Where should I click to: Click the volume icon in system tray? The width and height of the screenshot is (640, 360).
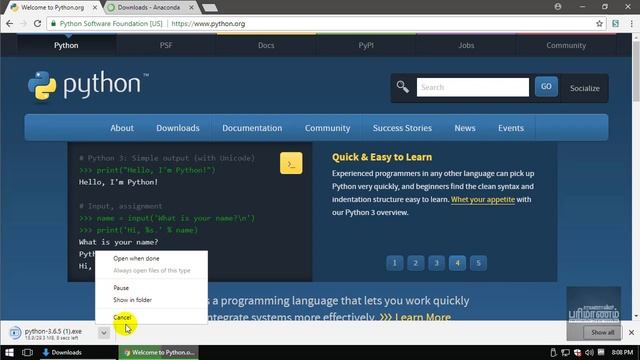[x=589, y=352]
